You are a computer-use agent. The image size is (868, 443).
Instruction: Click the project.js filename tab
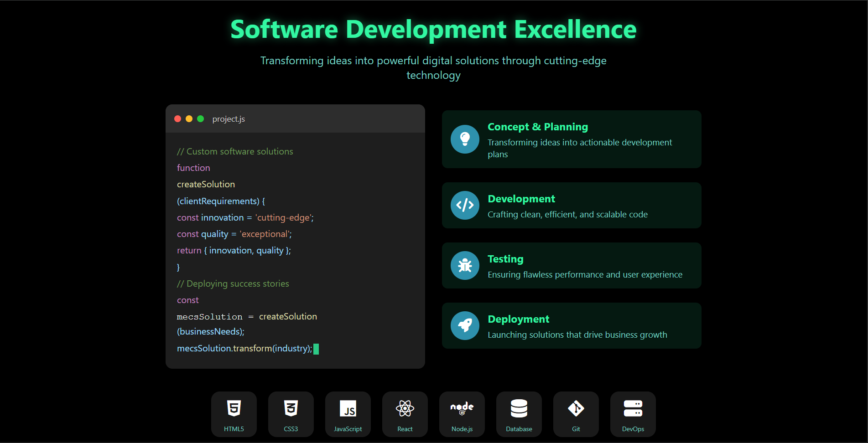coord(229,118)
